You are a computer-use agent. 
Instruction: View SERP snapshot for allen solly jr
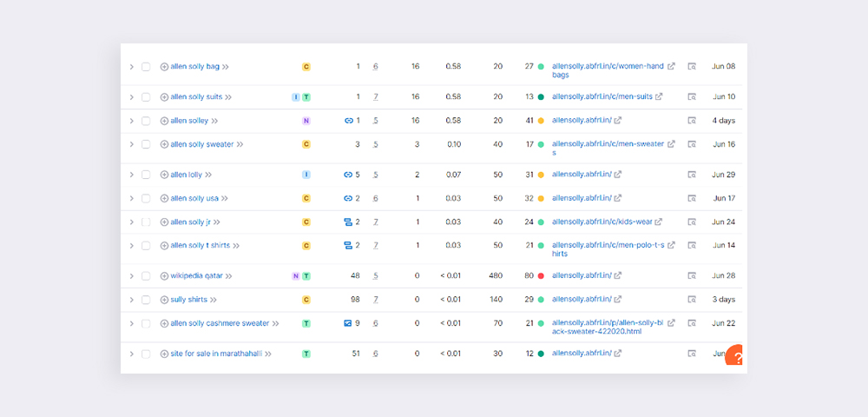(692, 222)
